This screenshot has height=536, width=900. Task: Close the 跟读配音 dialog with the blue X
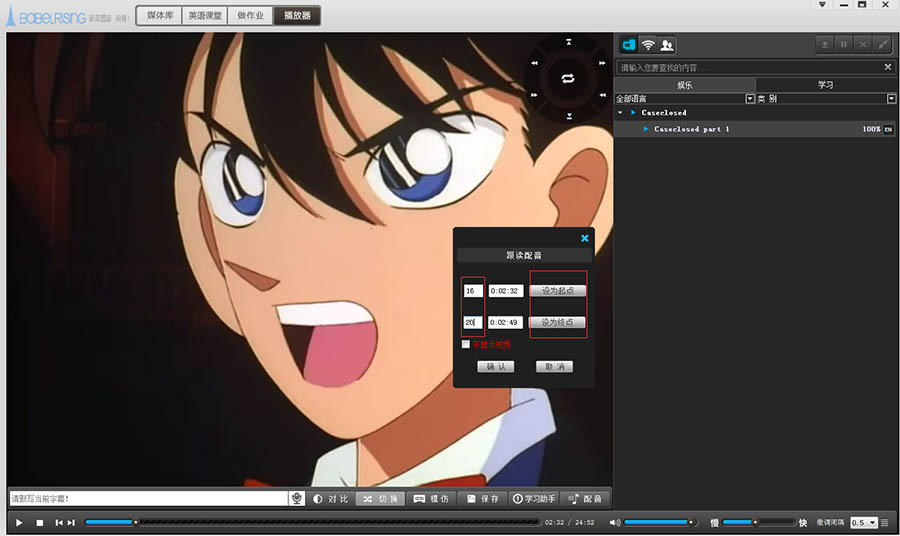[584, 238]
